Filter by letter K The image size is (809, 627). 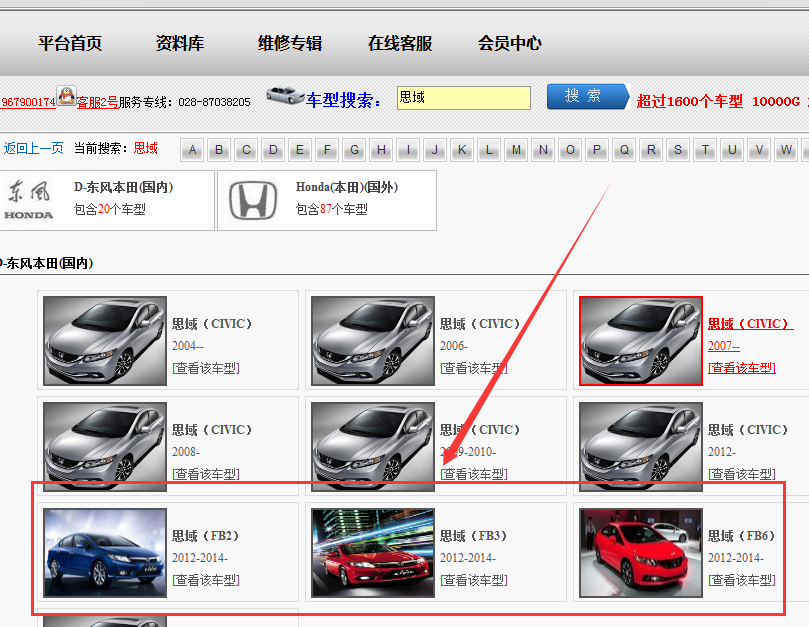462,150
